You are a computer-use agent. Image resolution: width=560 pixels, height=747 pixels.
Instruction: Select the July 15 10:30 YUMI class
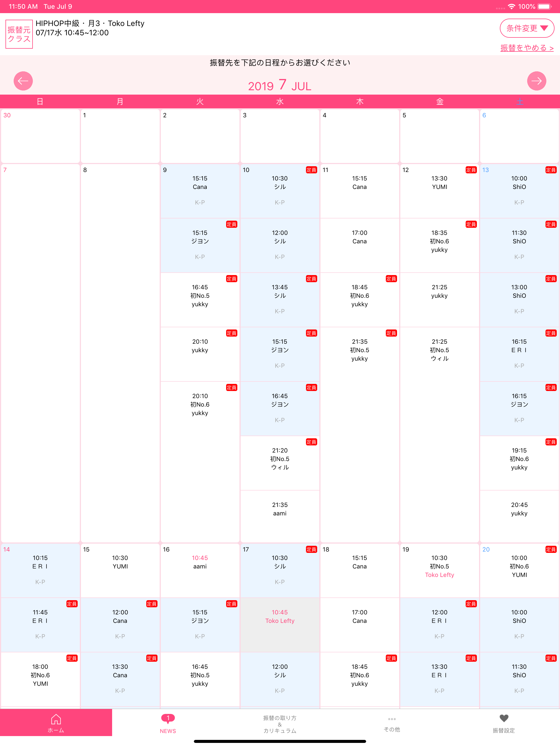click(x=120, y=570)
